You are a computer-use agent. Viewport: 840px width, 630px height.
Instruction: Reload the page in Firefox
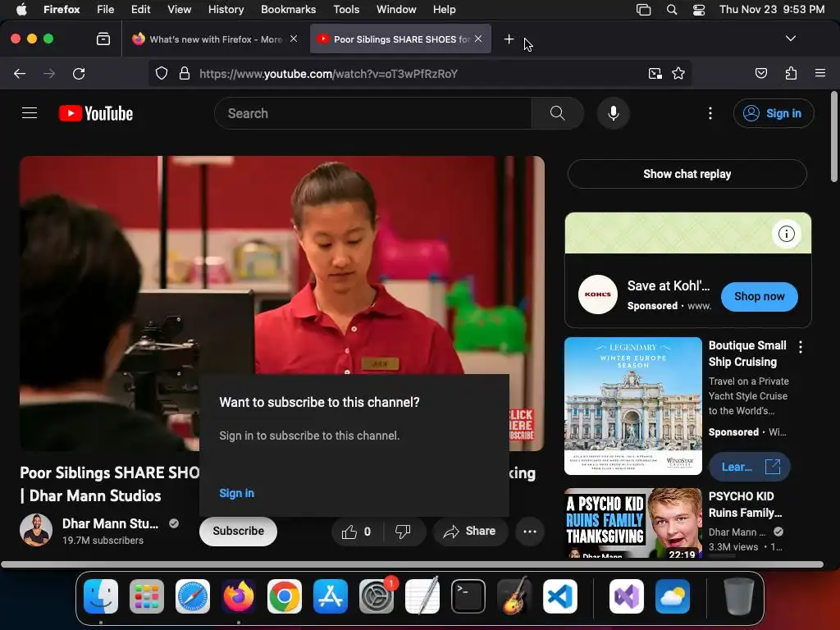(79, 73)
